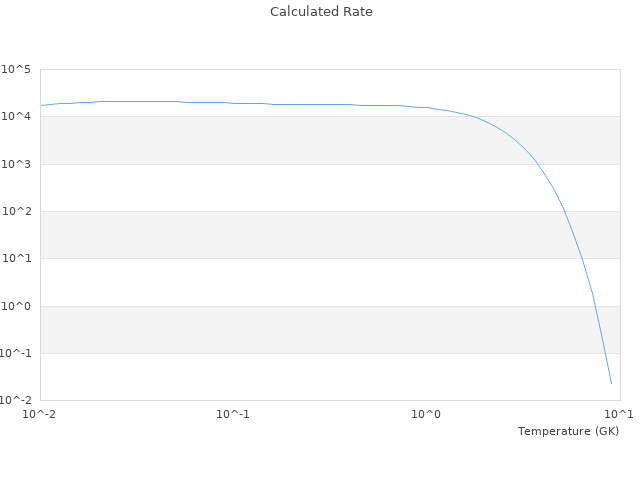This screenshot has height=480, width=640.
Task: Select the 10^4 y-axis label
Action: pyautogui.click(x=16, y=117)
